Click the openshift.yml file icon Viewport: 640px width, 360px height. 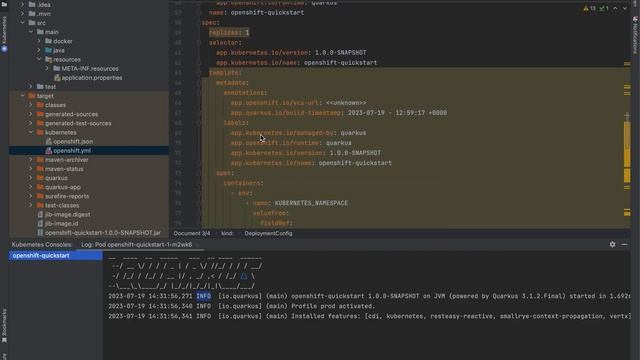pyautogui.click(x=49, y=151)
